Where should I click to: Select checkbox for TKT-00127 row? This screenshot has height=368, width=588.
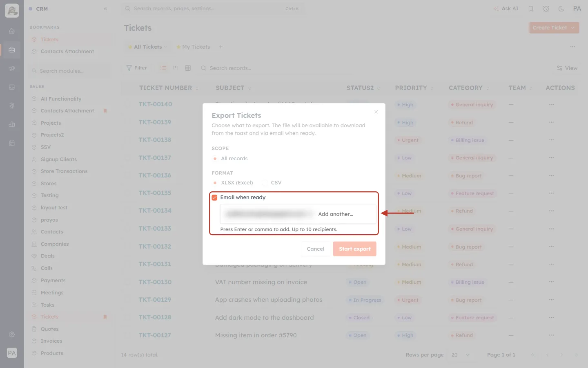click(x=128, y=335)
